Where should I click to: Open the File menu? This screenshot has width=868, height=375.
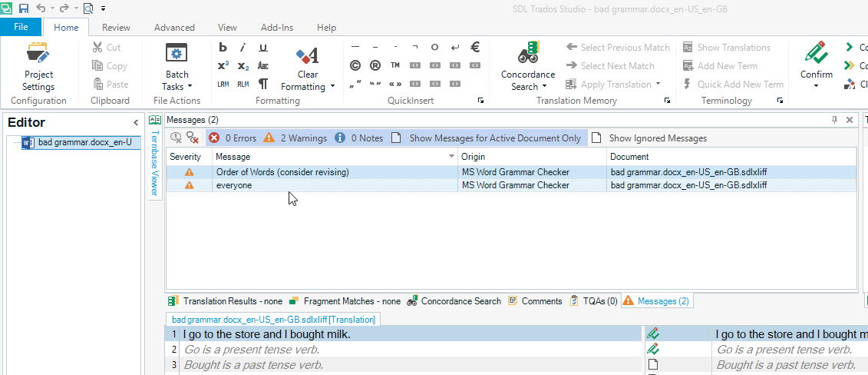[21, 27]
